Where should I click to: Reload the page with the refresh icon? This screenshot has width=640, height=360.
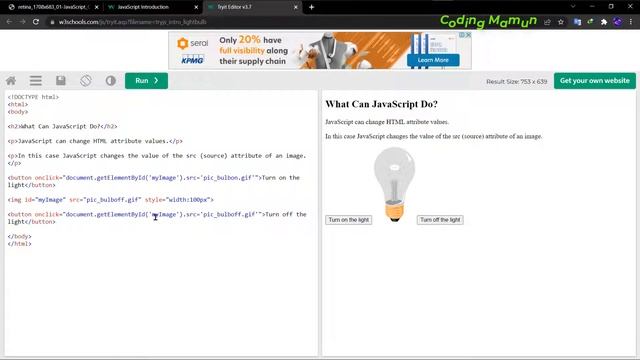(x=36, y=22)
